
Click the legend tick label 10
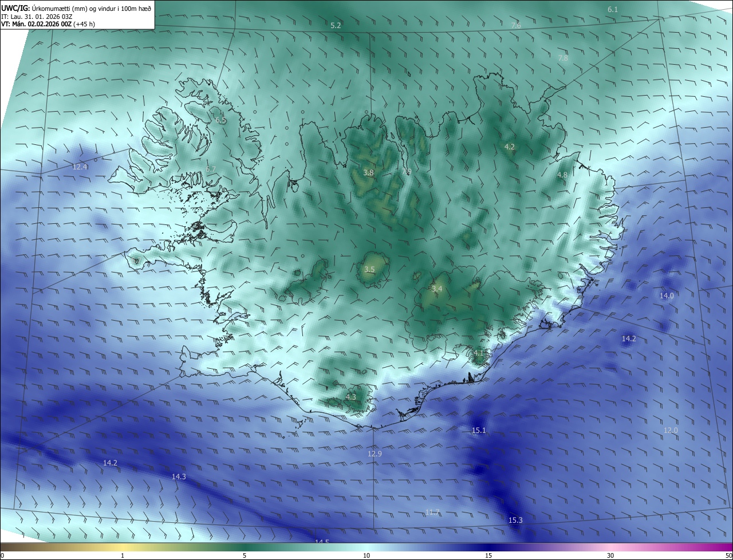coord(366,555)
